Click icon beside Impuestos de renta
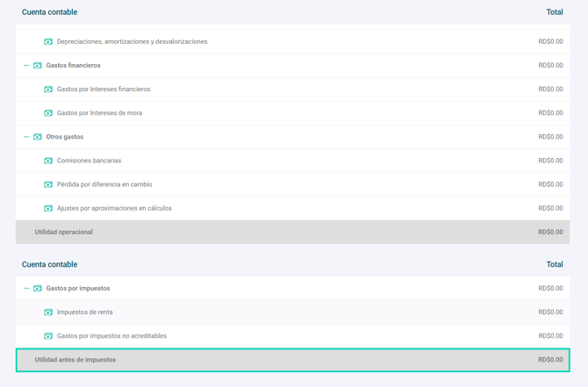The width and height of the screenshot is (588, 387). point(48,312)
